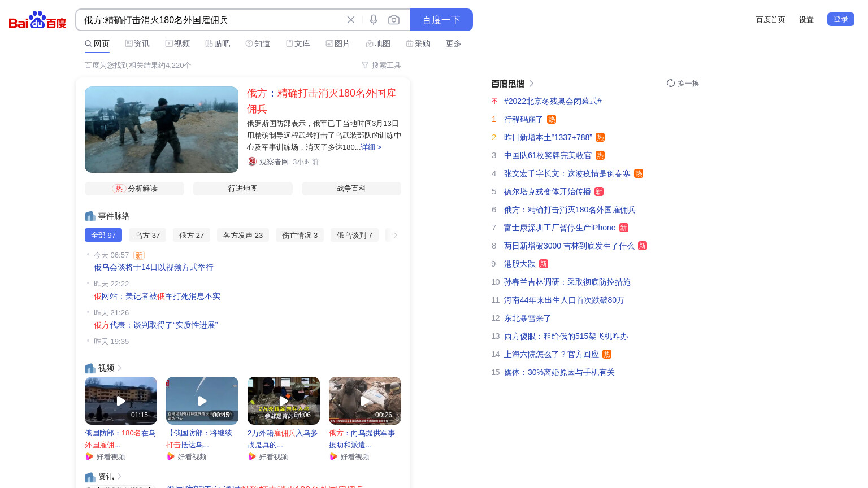Open the soldiers news thumbnail image
This screenshot has width=868, height=488.
pyautogui.click(x=162, y=129)
